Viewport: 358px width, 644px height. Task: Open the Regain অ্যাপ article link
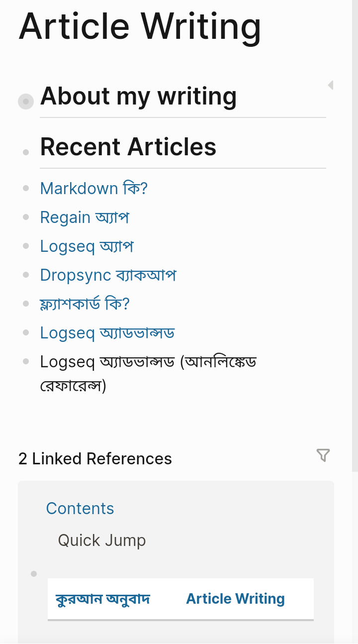pyautogui.click(x=85, y=217)
